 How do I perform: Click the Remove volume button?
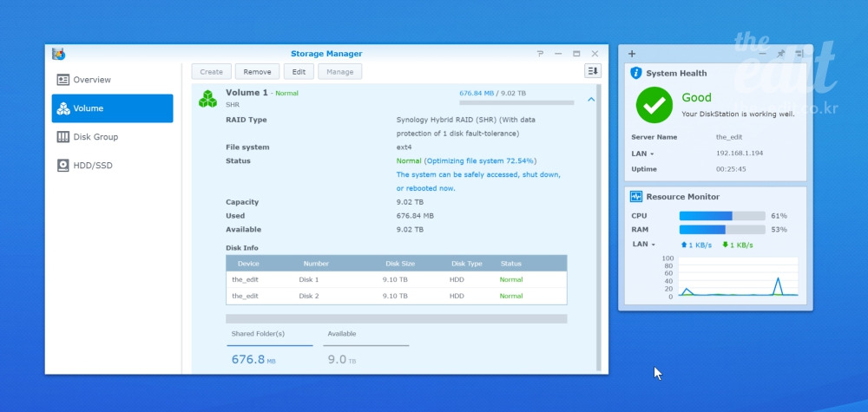click(x=258, y=71)
